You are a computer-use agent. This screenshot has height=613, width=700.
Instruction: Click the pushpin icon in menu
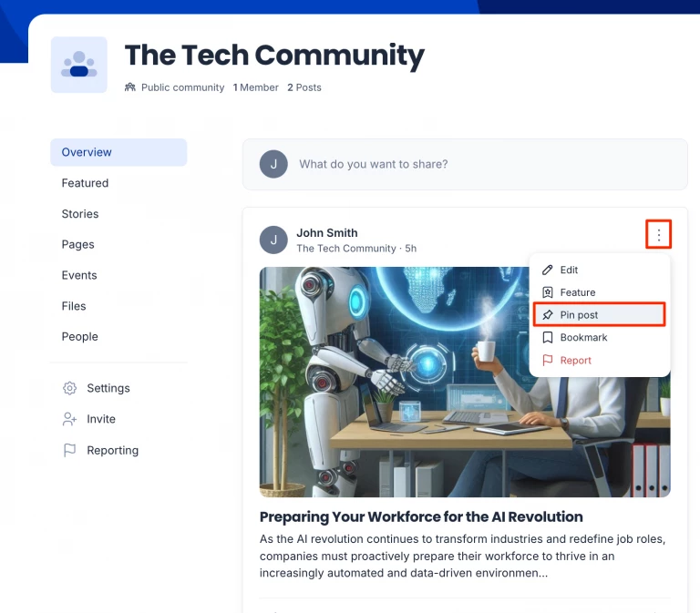point(547,315)
